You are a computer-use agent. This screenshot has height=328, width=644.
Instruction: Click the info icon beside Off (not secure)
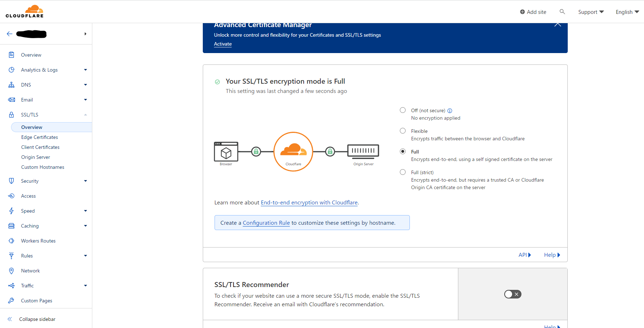click(x=450, y=111)
